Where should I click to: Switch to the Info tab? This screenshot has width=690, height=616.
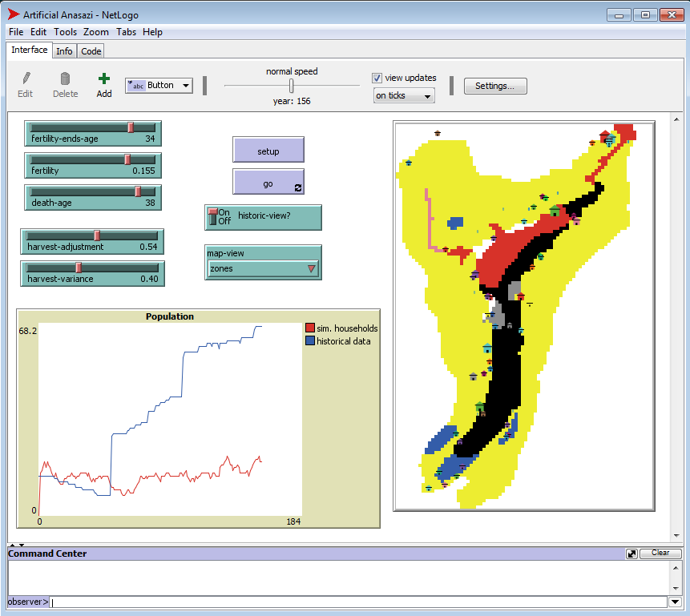(x=64, y=51)
